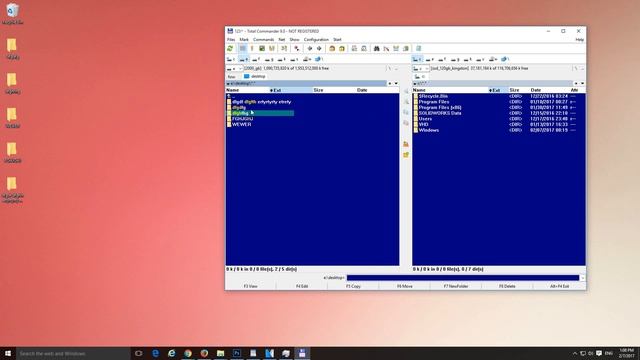The image size is (640, 360).
Task: Select the highlighted drive button in left drive bar
Action: [244, 60]
